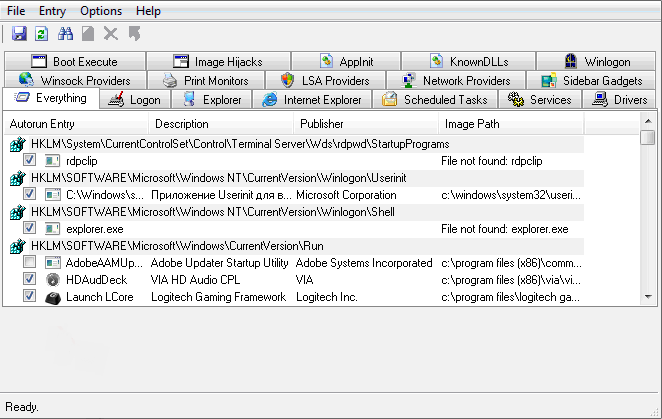The width and height of the screenshot is (662, 419).
Task: Click the Refresh toolbar icon
Action: tap(42, 34)
